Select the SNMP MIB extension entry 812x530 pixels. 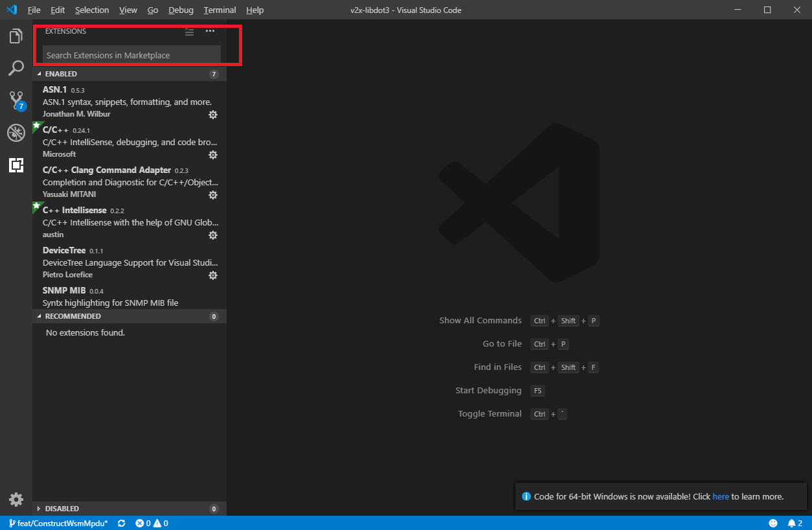(130, 296)
